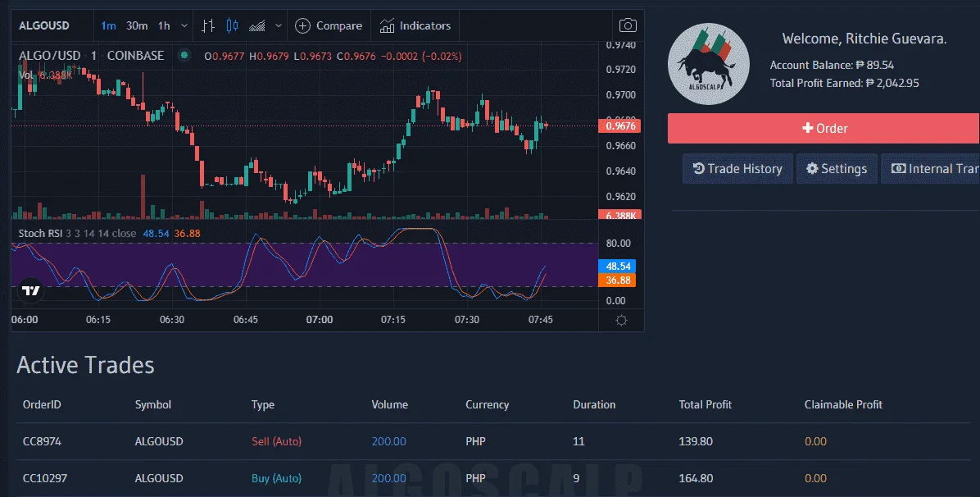
Task: Select the candlestick chart style icon
Action: 232,25
